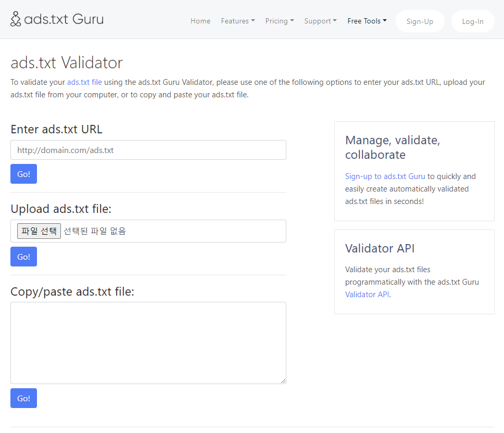Image resolution: width=504 pixels, height=433 pixels.
Task: Expand the Support dropdown menu
Action: [320, 21]
